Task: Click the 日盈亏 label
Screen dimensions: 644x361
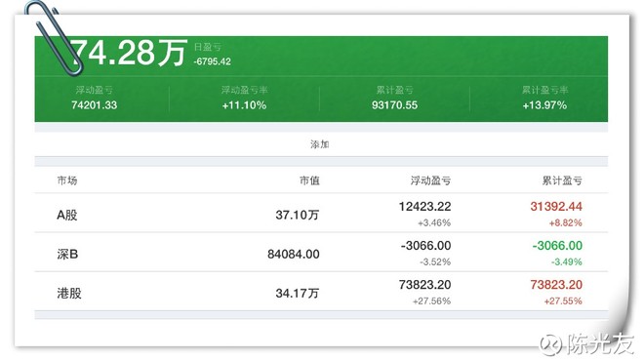Action: pos(208,47)
